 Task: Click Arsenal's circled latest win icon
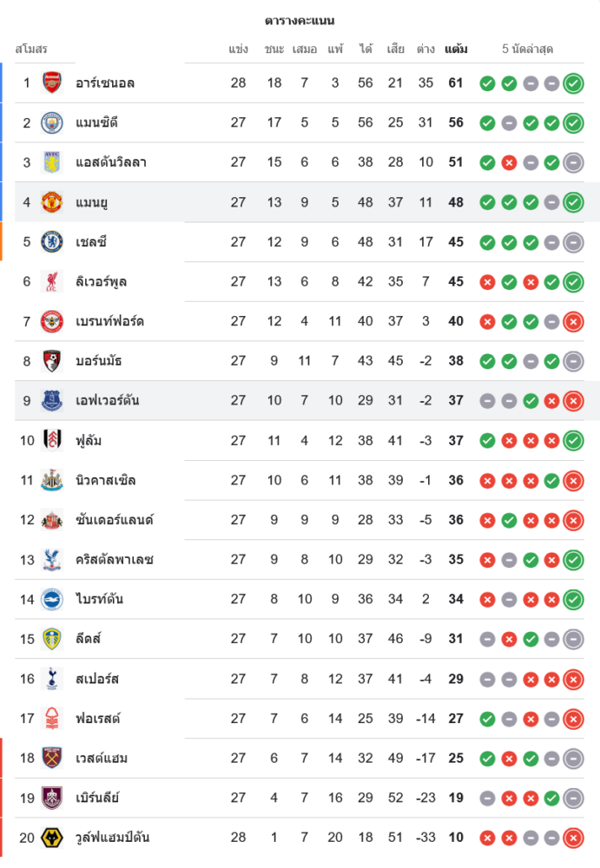tap(573, 83)
